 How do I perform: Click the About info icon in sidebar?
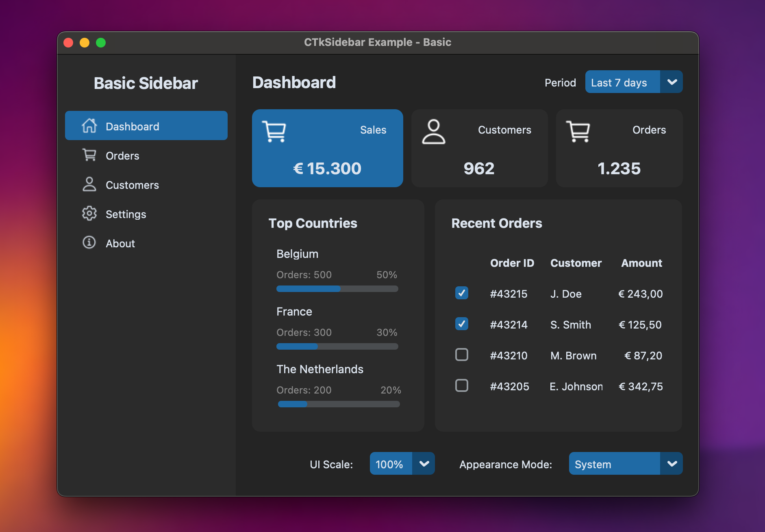point(89,242)
